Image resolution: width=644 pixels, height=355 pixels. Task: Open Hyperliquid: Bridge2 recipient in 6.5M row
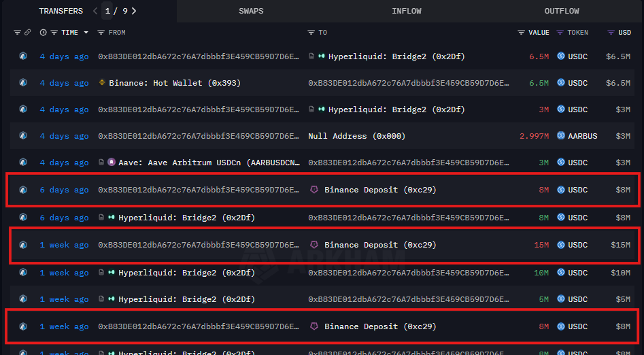[x=396, y=56]
